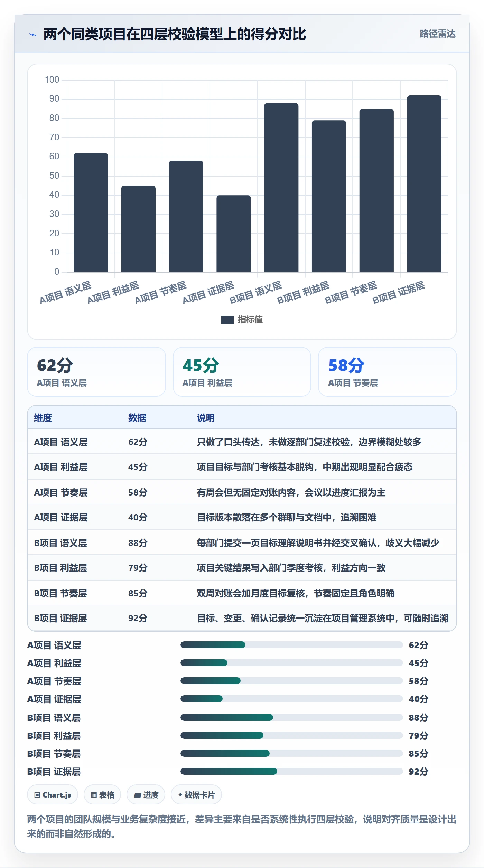Viewport: 484px width, 868px height.
Task: Click the 数据 column header
Action: pos(137,418)
